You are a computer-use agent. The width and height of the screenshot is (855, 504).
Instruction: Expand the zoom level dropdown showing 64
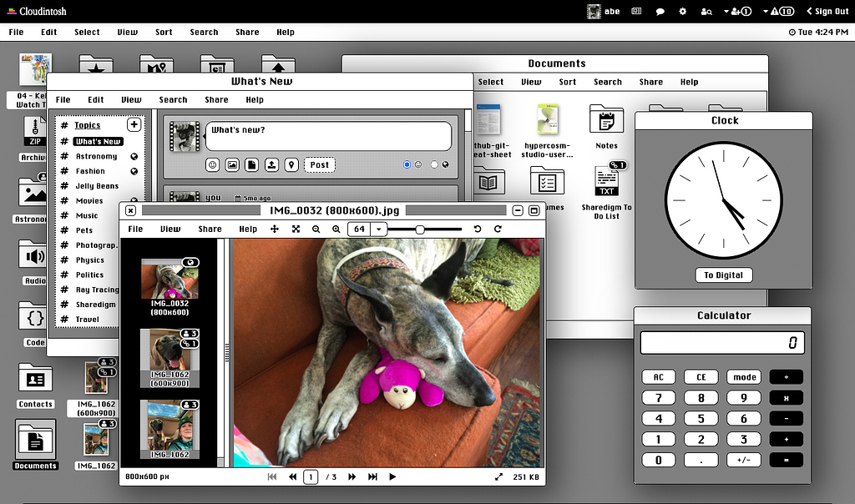[379, 229]
